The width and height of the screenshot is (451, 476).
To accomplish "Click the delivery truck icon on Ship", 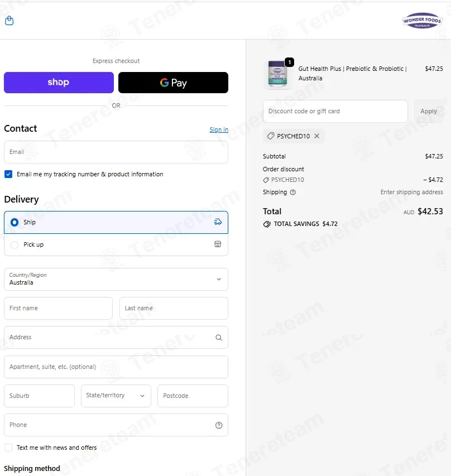I will 218,222.
